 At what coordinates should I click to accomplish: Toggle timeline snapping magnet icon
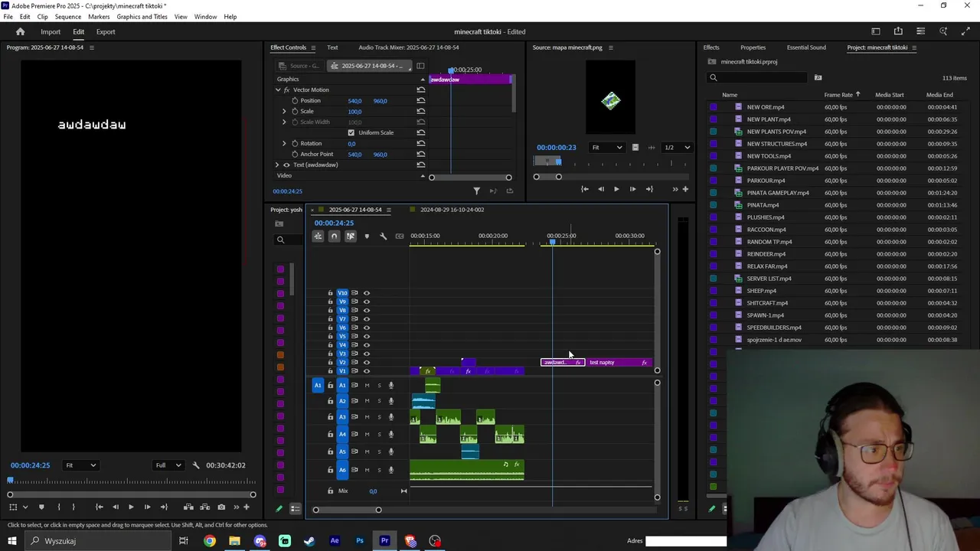[x=334, y=236]
